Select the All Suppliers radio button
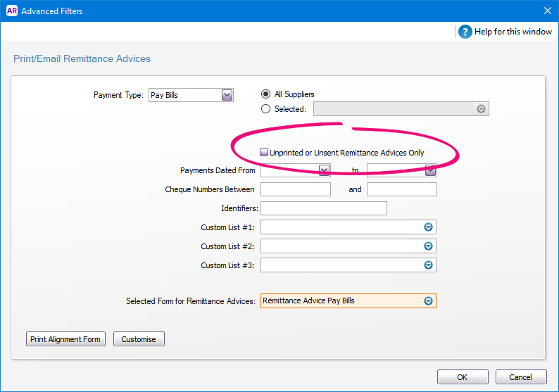 (265, 94)
